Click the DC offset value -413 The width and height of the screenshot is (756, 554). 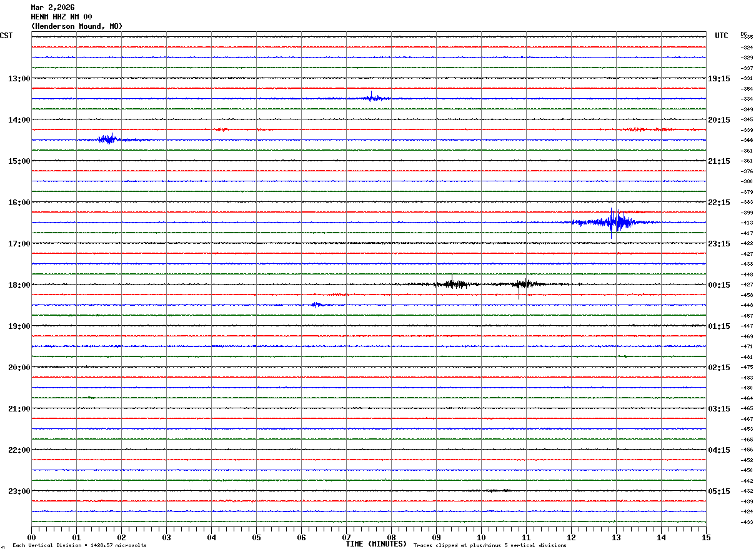click(x=747, y=223)
